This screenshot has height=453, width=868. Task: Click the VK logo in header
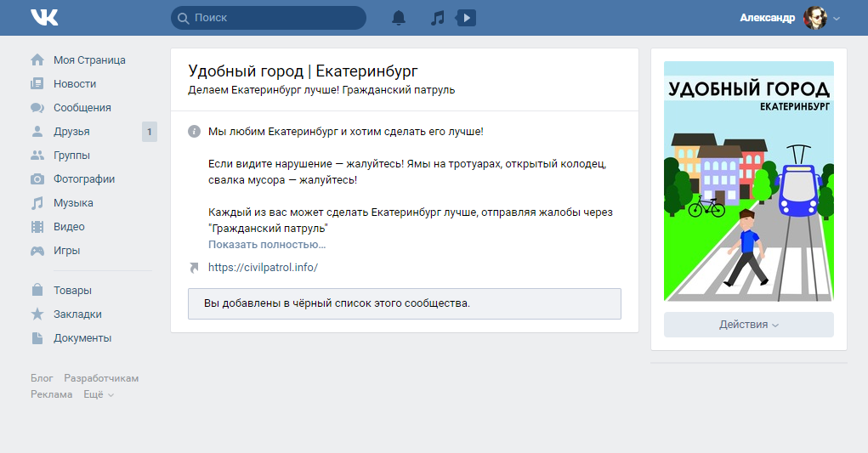[44, 18]
